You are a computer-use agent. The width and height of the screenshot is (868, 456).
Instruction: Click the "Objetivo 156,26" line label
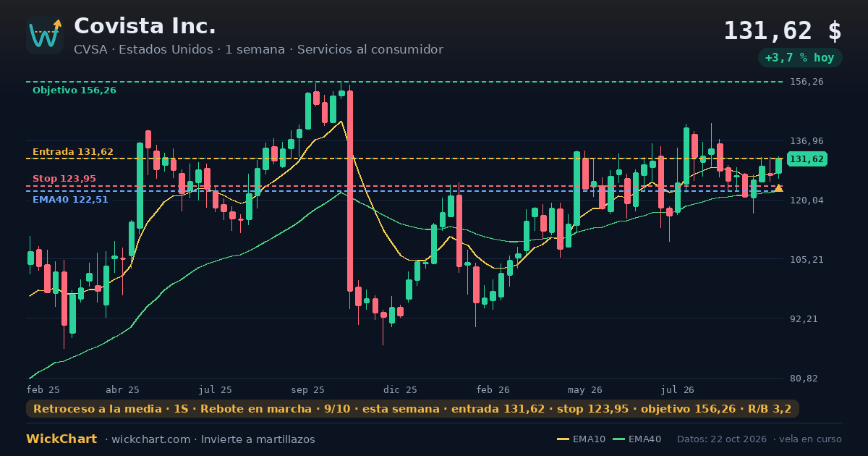click(75, 90)
